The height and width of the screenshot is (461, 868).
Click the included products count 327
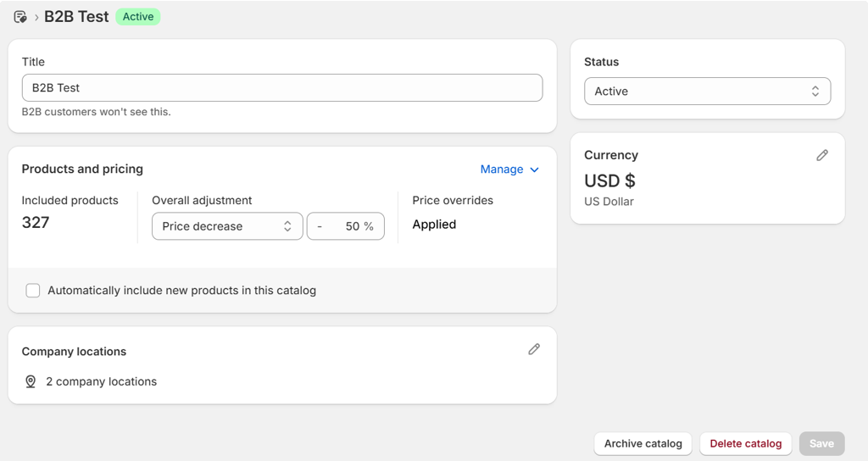36,223
